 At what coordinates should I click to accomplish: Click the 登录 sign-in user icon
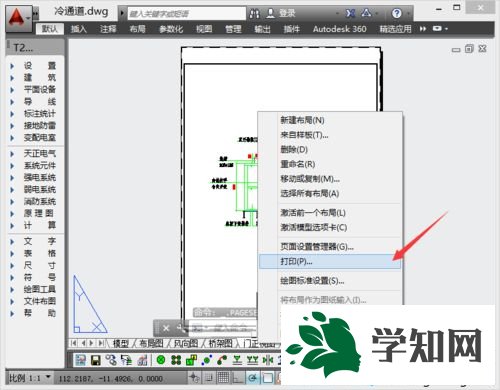[270, 13]
